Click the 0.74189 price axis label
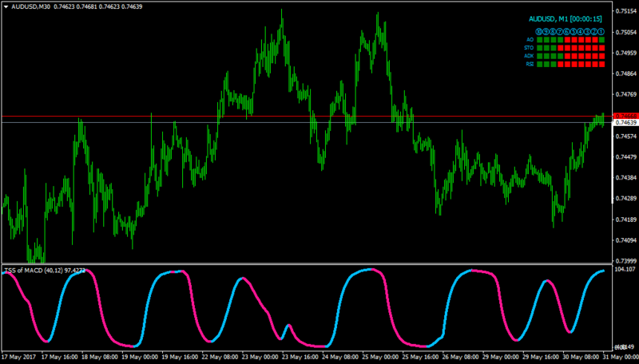Viewport: 639px width, 364px height. click(627, 220)
